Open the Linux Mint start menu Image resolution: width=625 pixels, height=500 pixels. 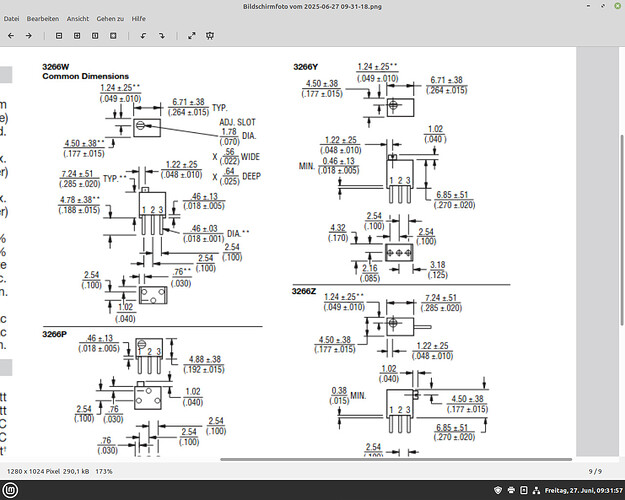pyautogui.click(x=10, y=490)
